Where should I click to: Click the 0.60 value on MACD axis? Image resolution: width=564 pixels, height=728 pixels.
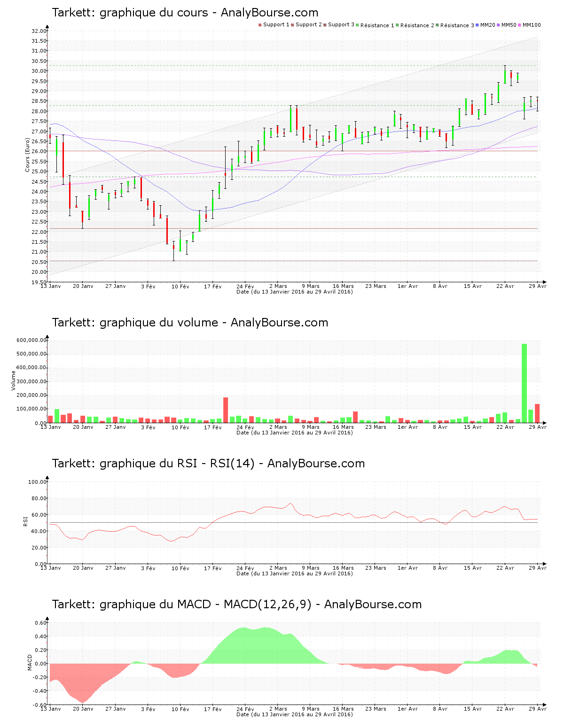(40, 623)
